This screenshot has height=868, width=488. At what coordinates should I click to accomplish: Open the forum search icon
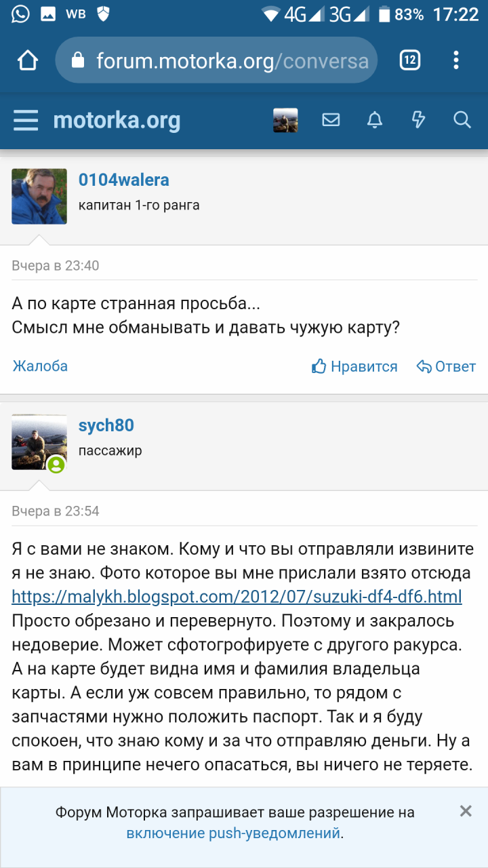(x=462, y=121)
